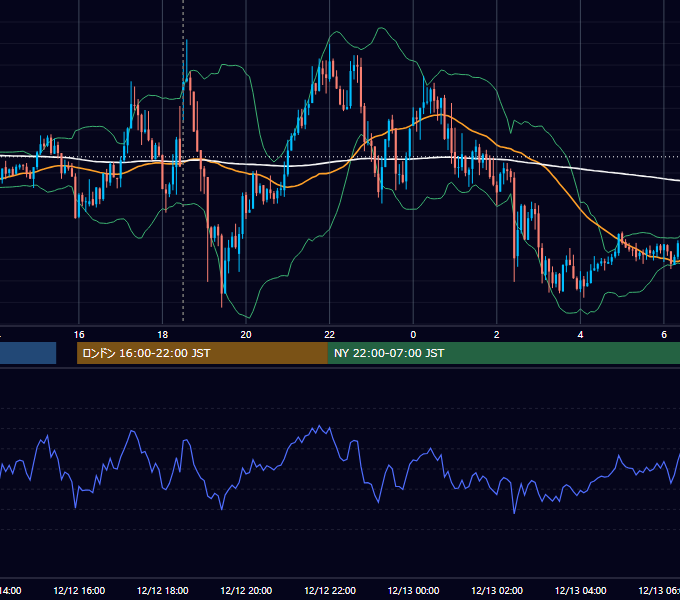
Task: Select the ロンドン 16:00-22:00 JST session bar
Action: [202, 353]
